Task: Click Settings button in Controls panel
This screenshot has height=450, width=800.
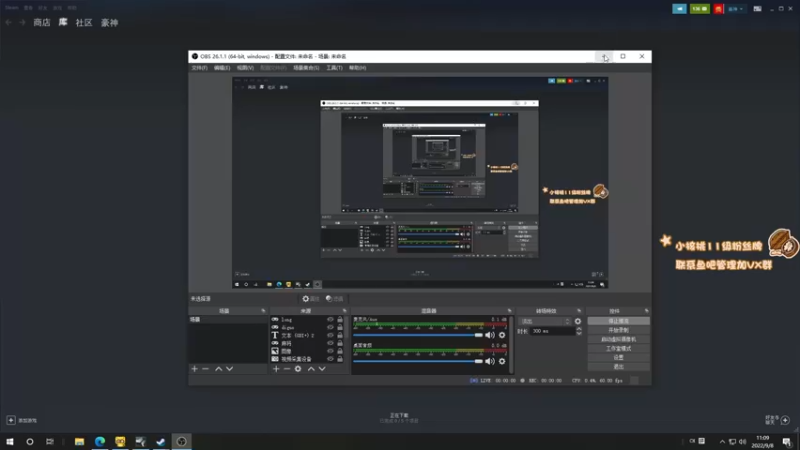Action: (x=618, y=358)
